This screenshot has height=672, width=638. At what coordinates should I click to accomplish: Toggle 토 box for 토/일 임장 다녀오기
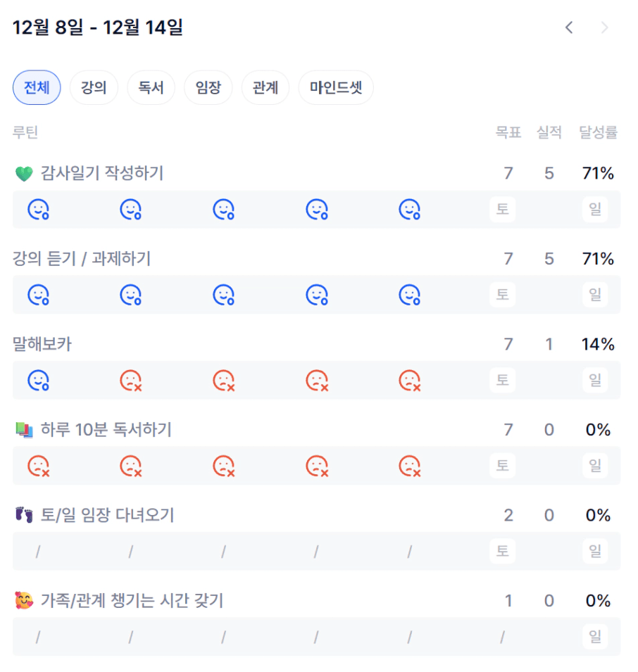pyautogui.click(x=502, y=551)
